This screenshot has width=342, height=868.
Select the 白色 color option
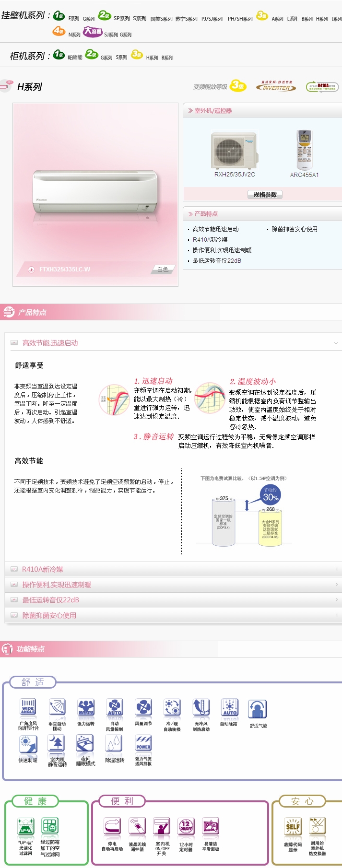pos(163,270)
